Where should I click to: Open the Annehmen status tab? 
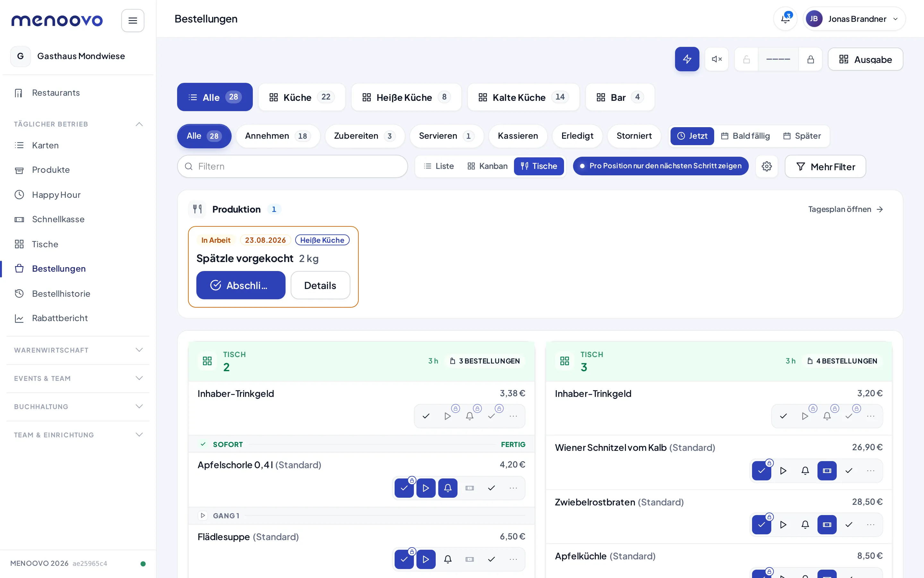coord(278,136)
